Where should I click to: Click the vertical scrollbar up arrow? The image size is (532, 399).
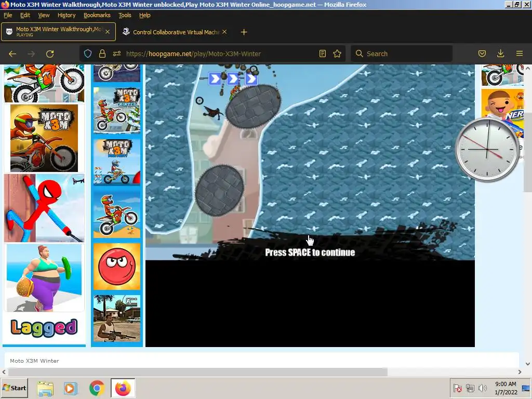pyautogui.click(x=528, y=68)
